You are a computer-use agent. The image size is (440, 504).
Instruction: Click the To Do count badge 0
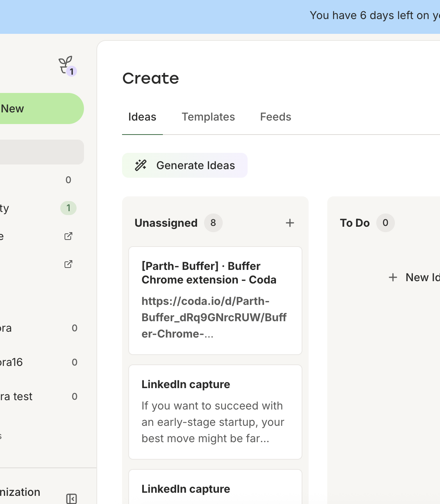coord(385,223)
